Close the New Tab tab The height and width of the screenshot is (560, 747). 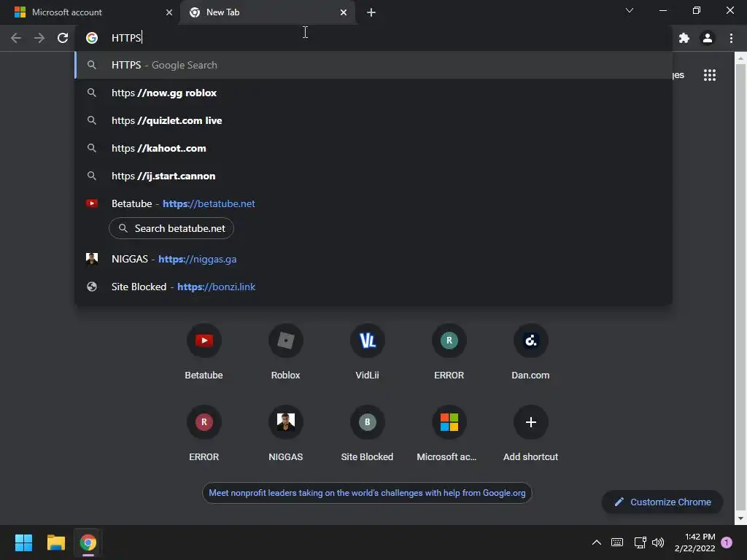pyautogui.click(x=344, y=12)
